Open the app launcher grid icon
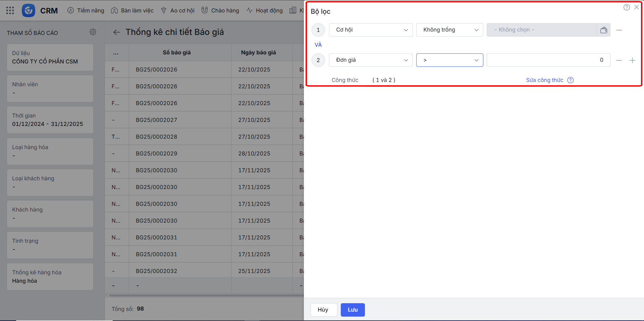644x321 pixels. pos(10,10)
